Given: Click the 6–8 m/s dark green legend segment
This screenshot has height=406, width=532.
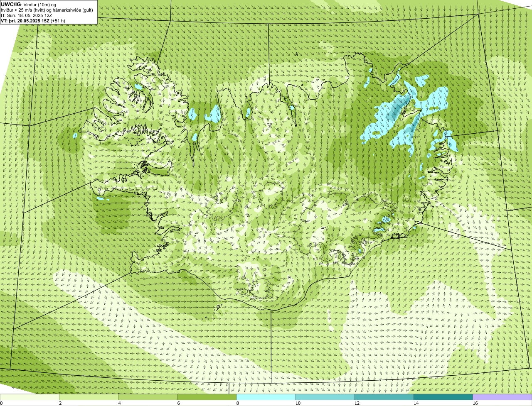Looking at the screenshot, I should [207, 397].
